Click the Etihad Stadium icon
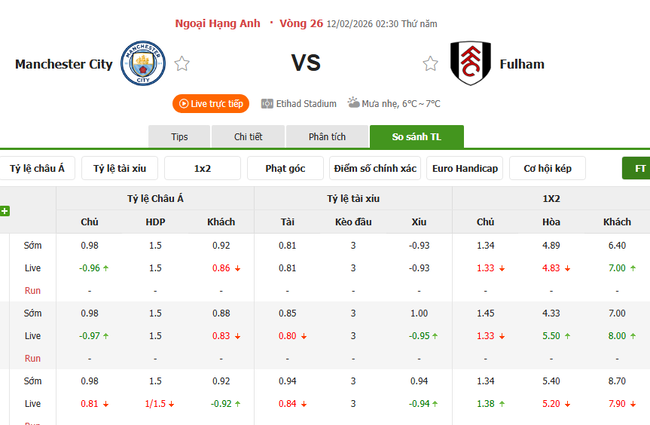Image resolution: width=650 pixels, height=425 pixels. [x=267, y=103]
